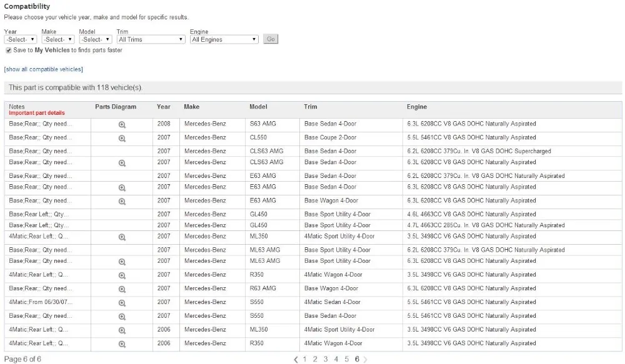Image resolution: width=625 pixels, height=364 pixels.
Task: Click the next page arrow in pagination
Action: coord(365,360)
